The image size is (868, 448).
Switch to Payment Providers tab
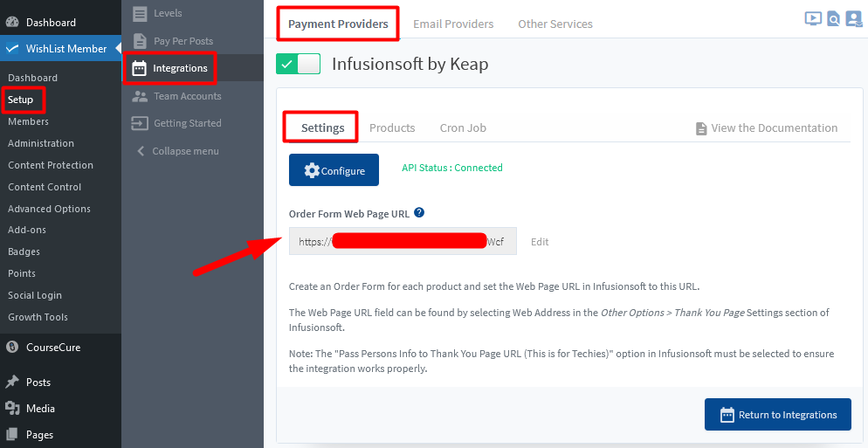point(338,24)
